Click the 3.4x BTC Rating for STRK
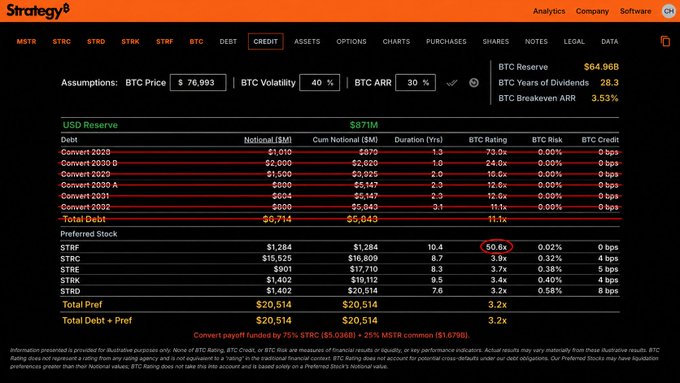680x383 pixels. click(498, 280)
